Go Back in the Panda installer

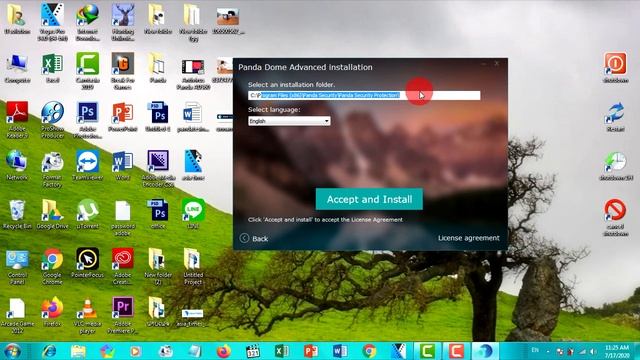[x=254, y=238]
